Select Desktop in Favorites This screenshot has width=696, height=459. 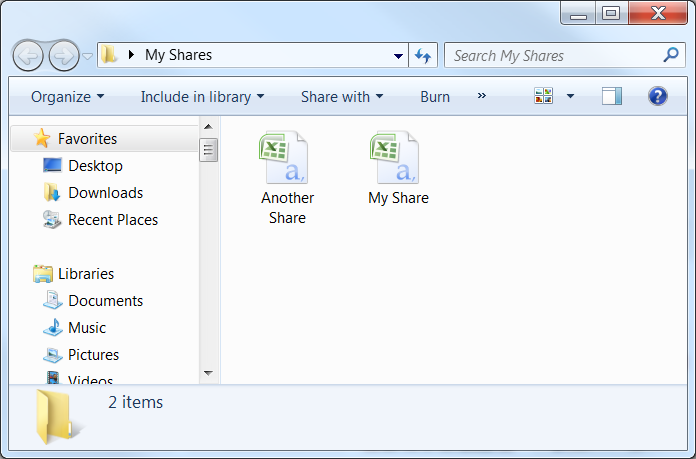(95, 166)
